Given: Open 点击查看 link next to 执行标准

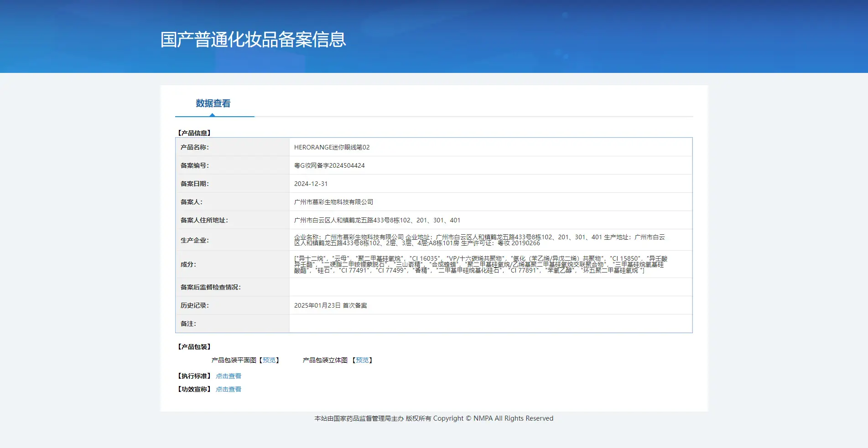Looking at the screenshot, I should [229, 376].
